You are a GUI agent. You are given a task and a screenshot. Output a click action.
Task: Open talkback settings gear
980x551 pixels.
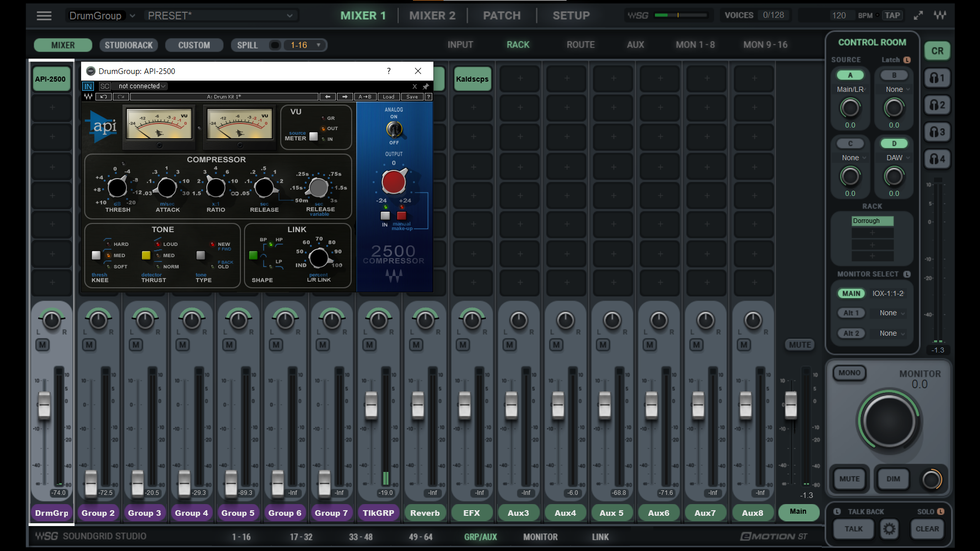889,529
